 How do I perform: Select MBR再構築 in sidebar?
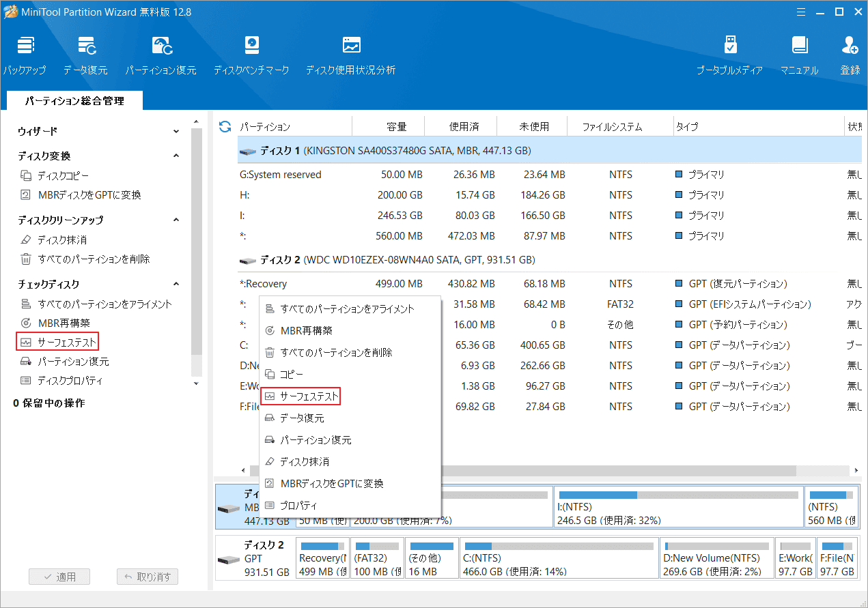55,323
